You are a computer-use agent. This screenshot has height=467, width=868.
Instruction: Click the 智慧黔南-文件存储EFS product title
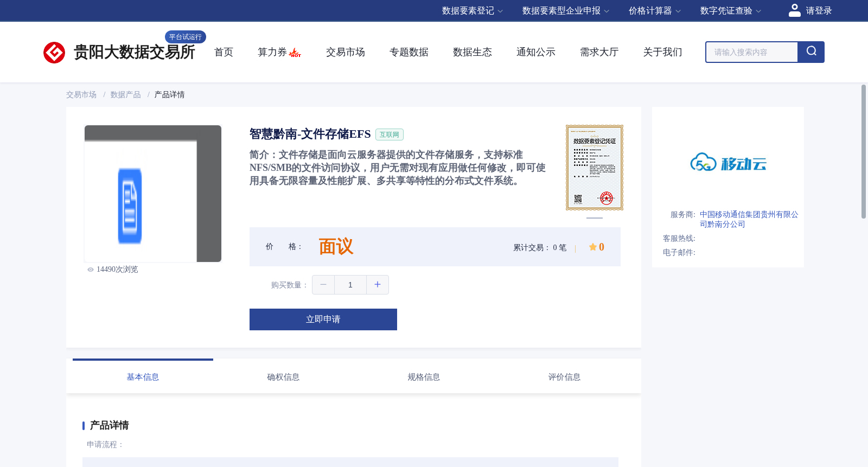tap(310, 134)
